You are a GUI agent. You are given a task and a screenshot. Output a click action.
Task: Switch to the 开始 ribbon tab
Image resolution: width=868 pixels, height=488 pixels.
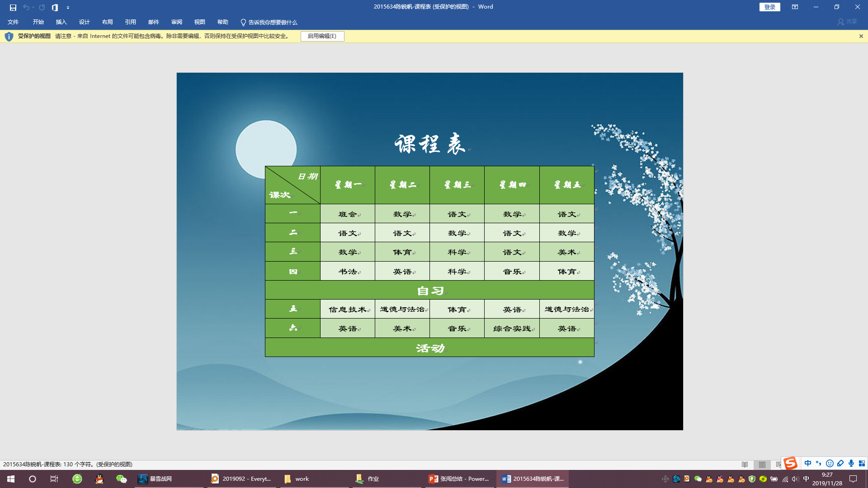[x=38, y=22]
